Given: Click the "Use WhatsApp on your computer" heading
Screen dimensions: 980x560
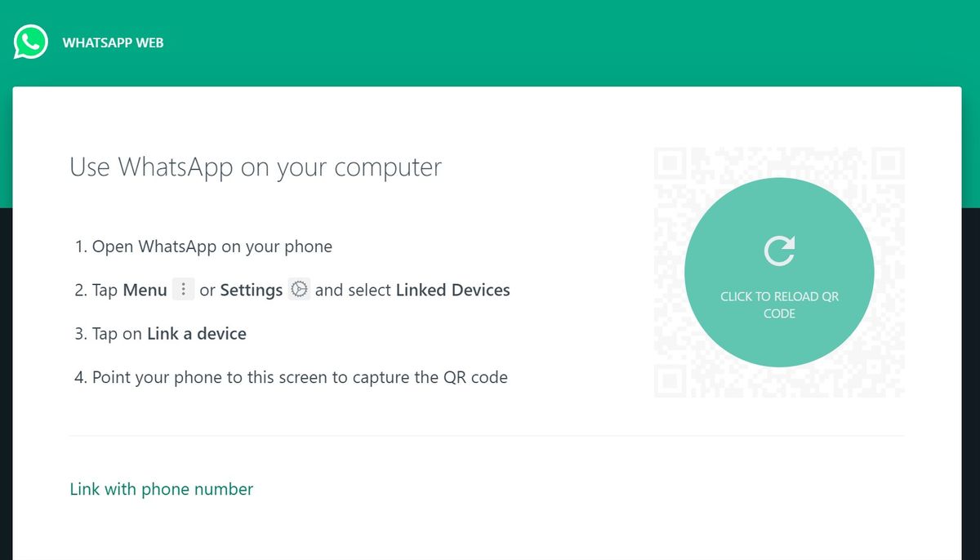Looking at the screenshot, I should (x=256, y=167).
